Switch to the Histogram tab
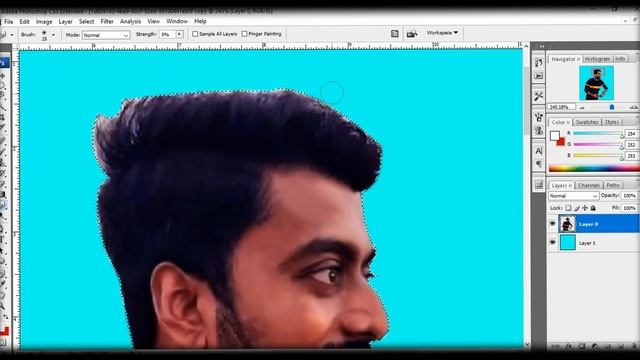 tap(597, 59)
